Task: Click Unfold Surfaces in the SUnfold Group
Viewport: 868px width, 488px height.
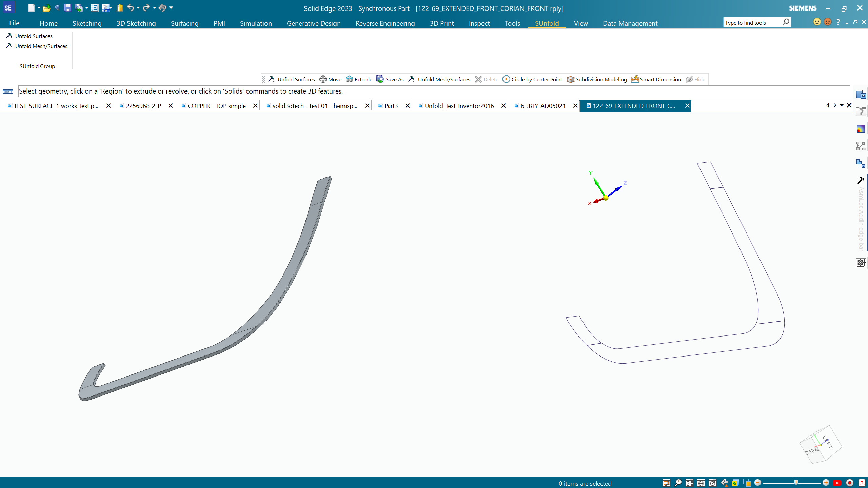Action: pos(34,36)
